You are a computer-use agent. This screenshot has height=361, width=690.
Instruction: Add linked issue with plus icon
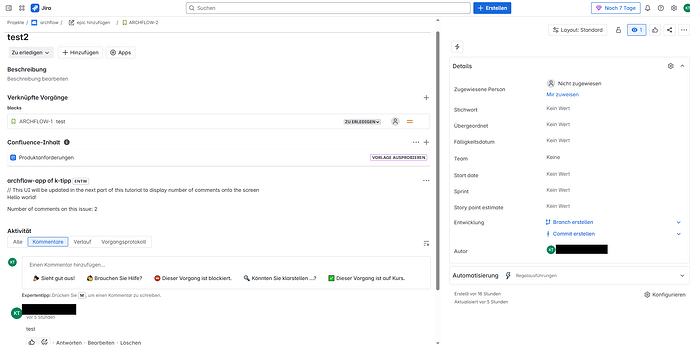tap(426, 98)
